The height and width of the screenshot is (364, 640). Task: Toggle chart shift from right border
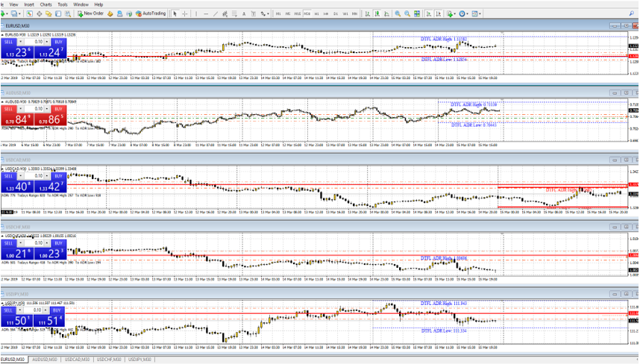[x=439, y=13]
